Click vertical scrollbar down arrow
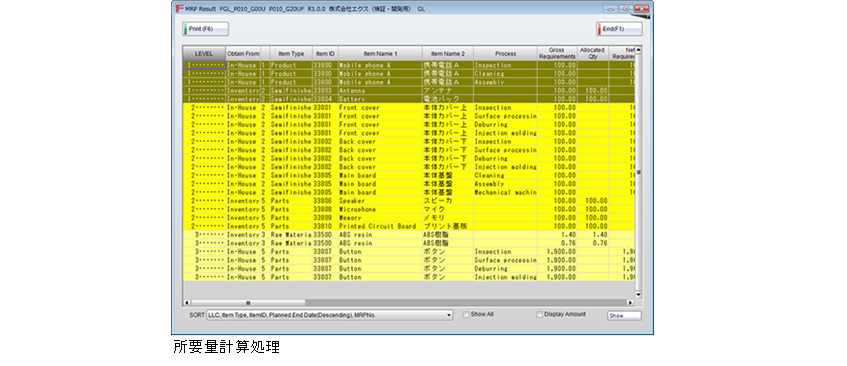 (x=638, y=295)
